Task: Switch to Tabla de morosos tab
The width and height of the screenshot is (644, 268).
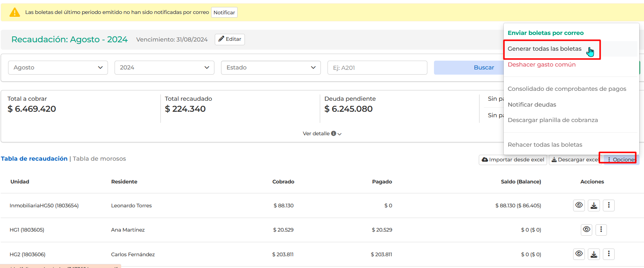Action: pyautogui.click(x=99, y=159)
